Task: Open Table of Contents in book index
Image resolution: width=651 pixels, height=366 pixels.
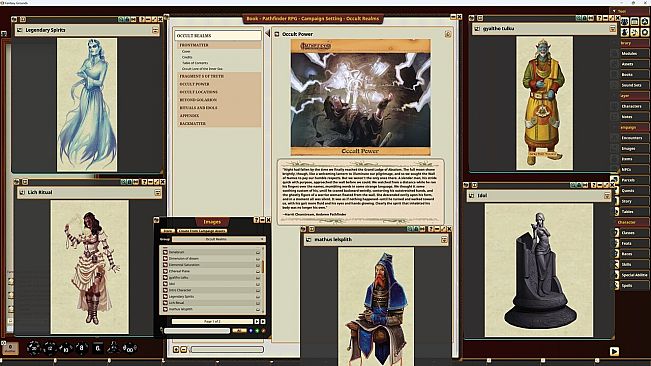Action: coord(195,63)
